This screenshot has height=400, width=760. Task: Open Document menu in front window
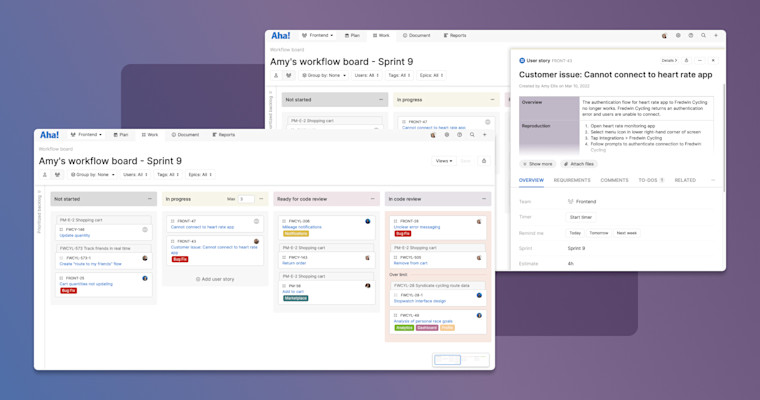tap(185, 135)
